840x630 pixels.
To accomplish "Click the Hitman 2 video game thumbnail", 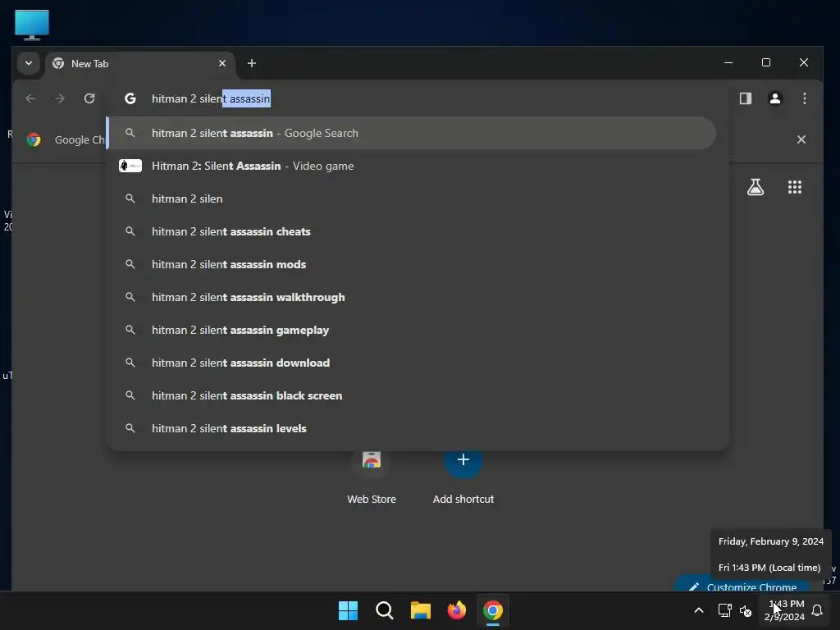I will point(130,166).
